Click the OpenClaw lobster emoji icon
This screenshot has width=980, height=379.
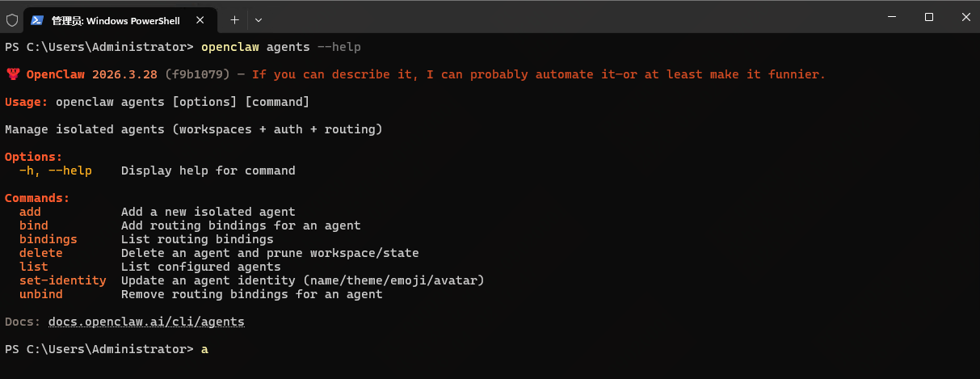[13, 74]
